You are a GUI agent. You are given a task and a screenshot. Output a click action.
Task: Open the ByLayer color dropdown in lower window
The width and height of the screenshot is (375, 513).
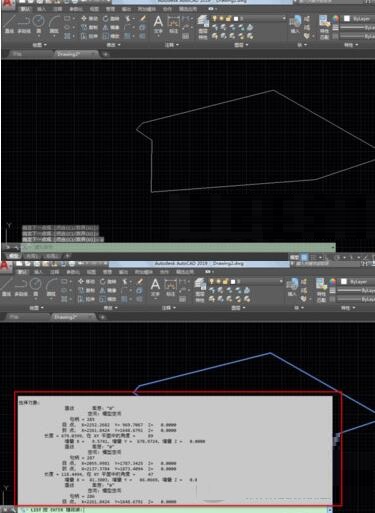pyautogui.click(x=357, y=282)
